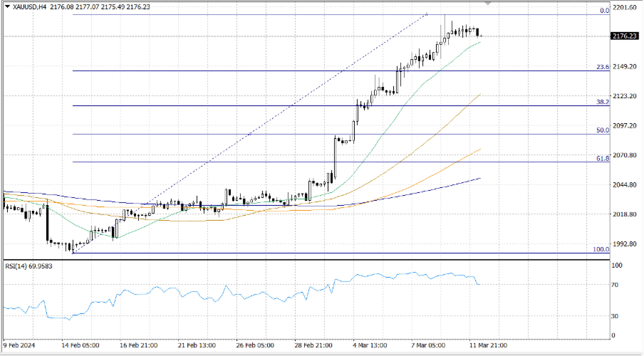Open the XAUUSD symbol dropdown triangle
This screenshot has width=644, height=356.
(7, 7)
